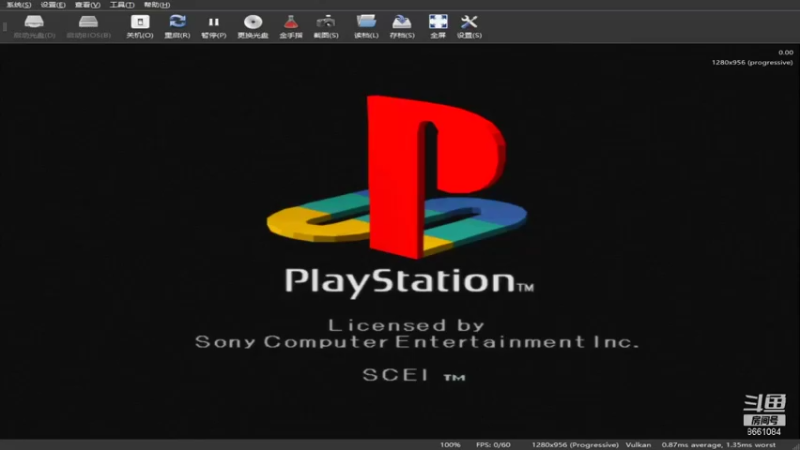The width and height of the screenshot is (800, 450).
Task: Click "1280x956 (Progressive)" in the status bar
Action: click(575, 445)
